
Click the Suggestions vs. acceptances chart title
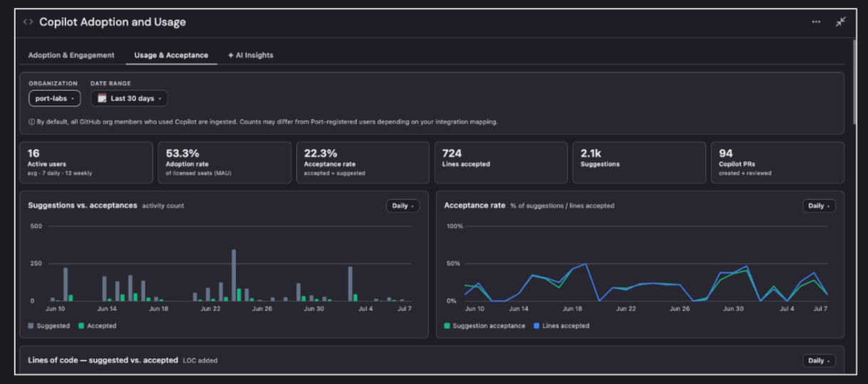[x=83, y=205]
